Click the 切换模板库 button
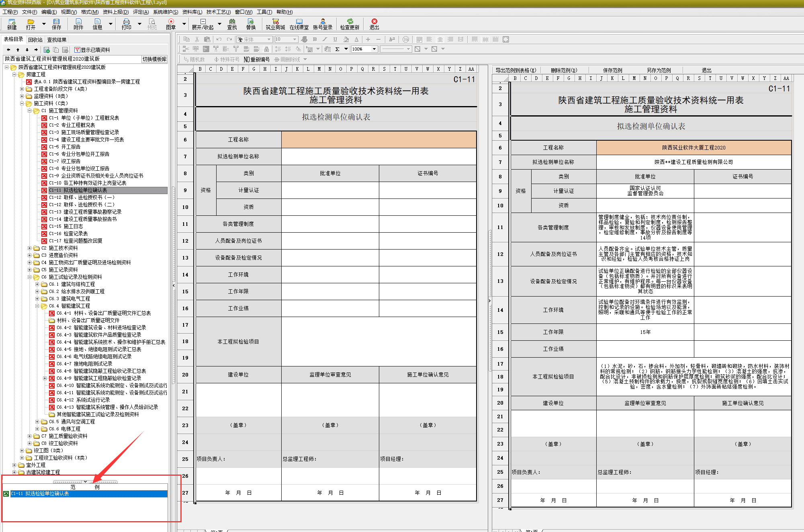Viewport: 804px width, 532px height. (x=154, y=59)
